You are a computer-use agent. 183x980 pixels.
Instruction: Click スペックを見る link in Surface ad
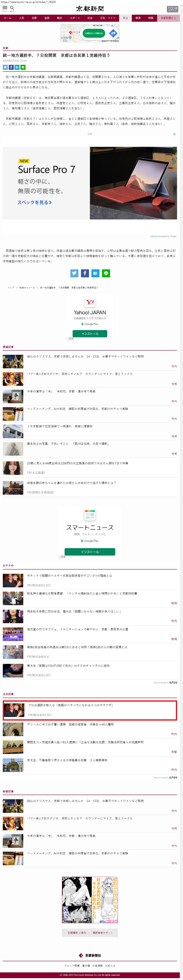[34, 202]
